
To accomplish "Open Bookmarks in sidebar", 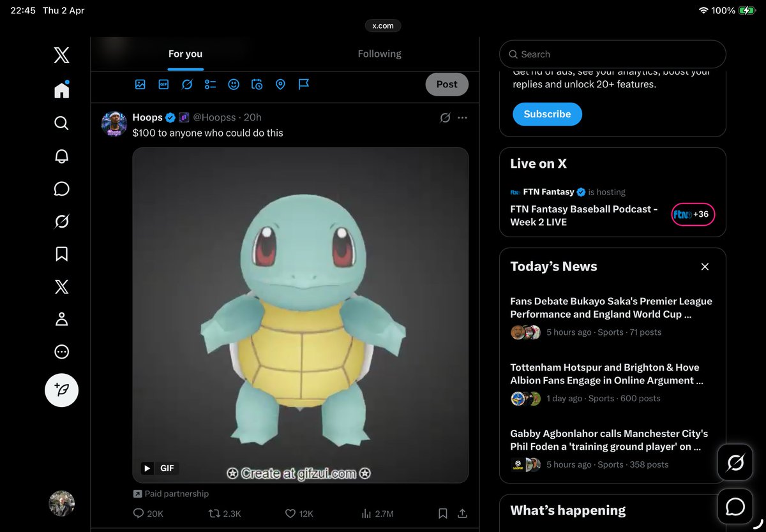I will [61, 254].
